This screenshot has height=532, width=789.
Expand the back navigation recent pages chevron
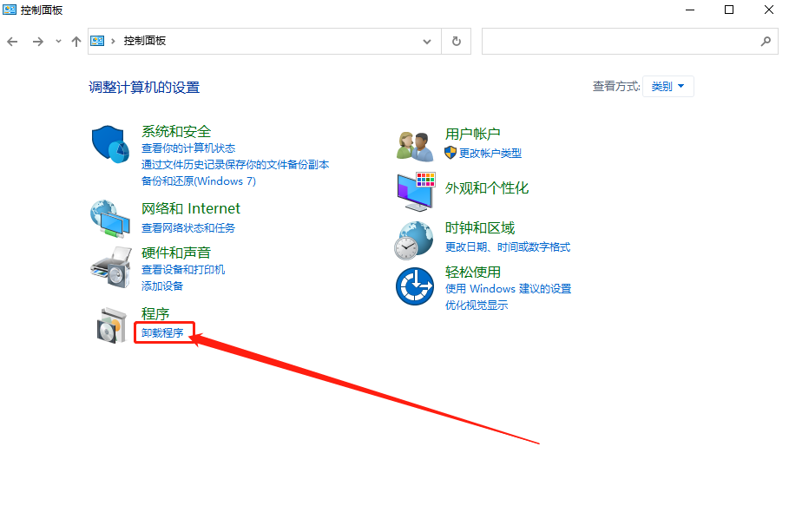57,40
